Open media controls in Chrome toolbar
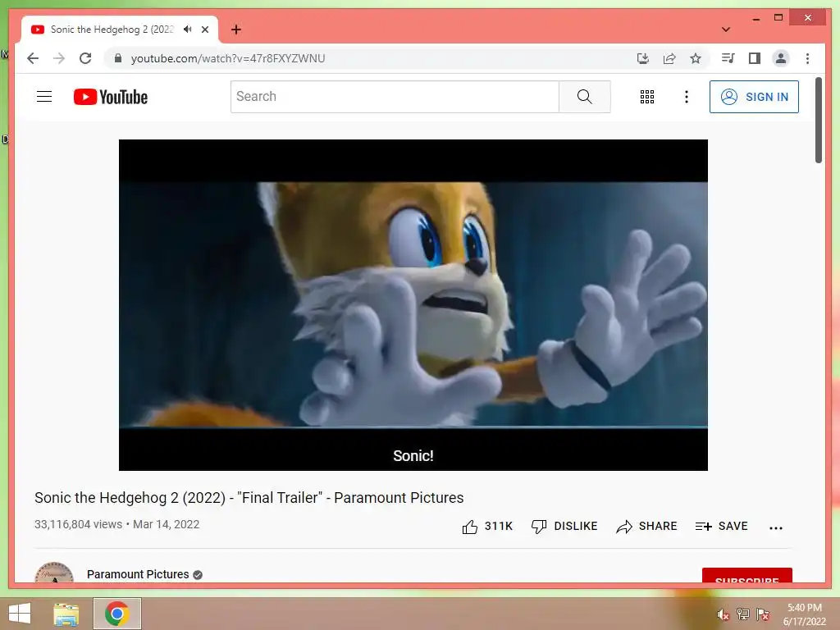The image size is (840, 630). coord(728,58)
